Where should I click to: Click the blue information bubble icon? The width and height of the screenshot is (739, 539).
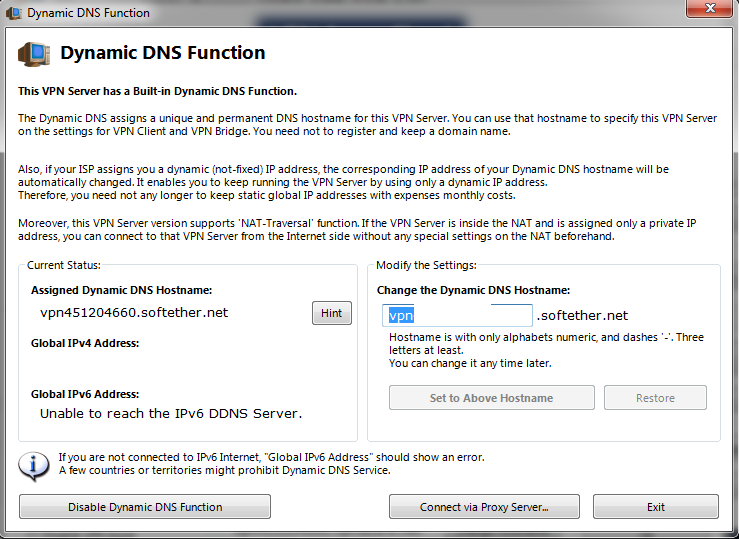[x=33, y=466]
